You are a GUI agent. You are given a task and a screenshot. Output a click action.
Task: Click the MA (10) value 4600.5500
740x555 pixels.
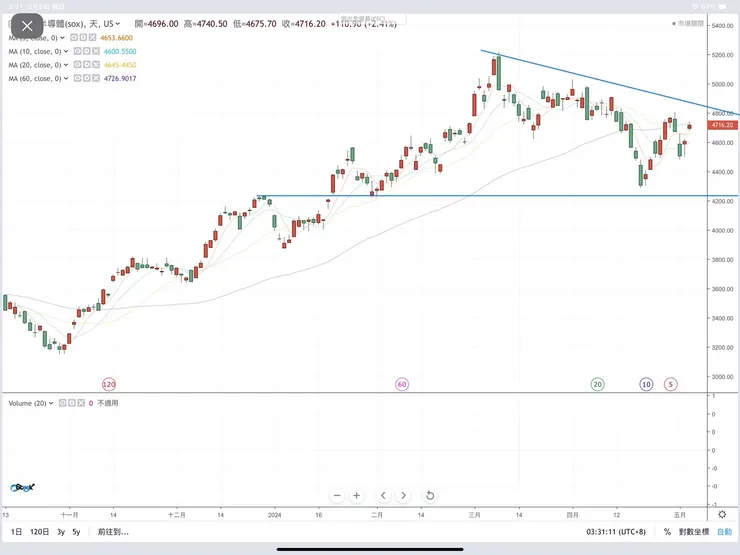pyautogui.click(x=120, y=51)
